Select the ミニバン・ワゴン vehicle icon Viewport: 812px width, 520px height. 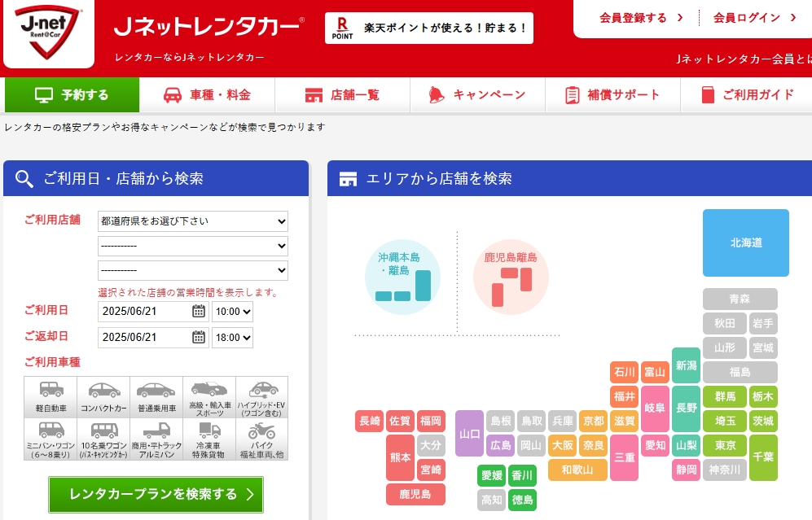pos(50,439)
